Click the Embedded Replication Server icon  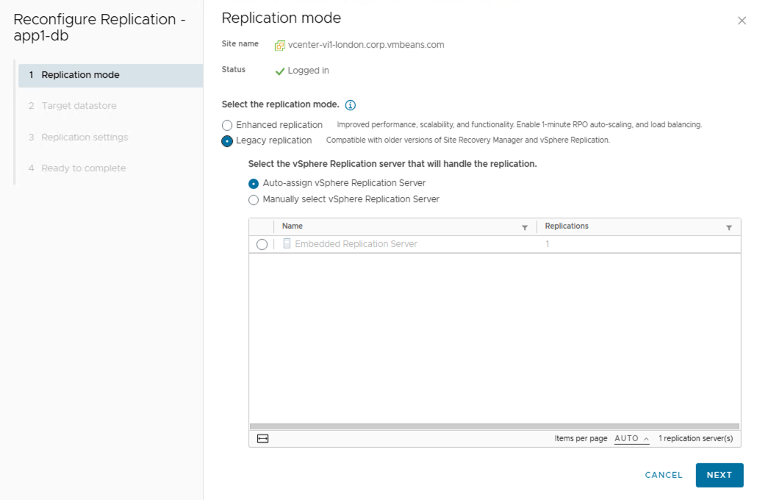[287, 244]
